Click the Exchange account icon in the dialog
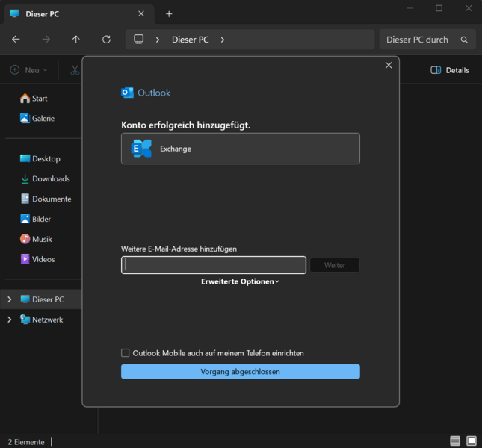This screenshot has height=448, width=482. pyautogui.click(x=141, y=149)
